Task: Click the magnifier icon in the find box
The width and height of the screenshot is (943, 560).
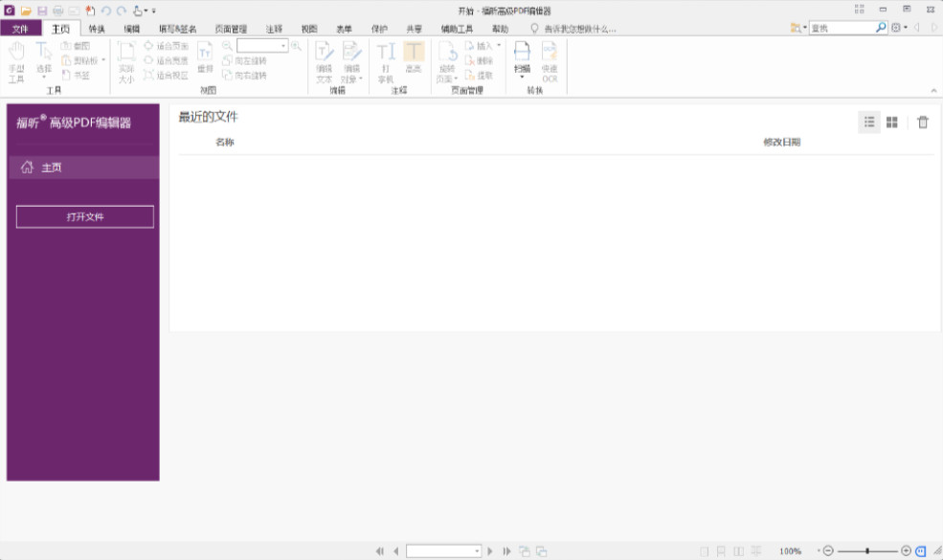Action: pos(881,28)
